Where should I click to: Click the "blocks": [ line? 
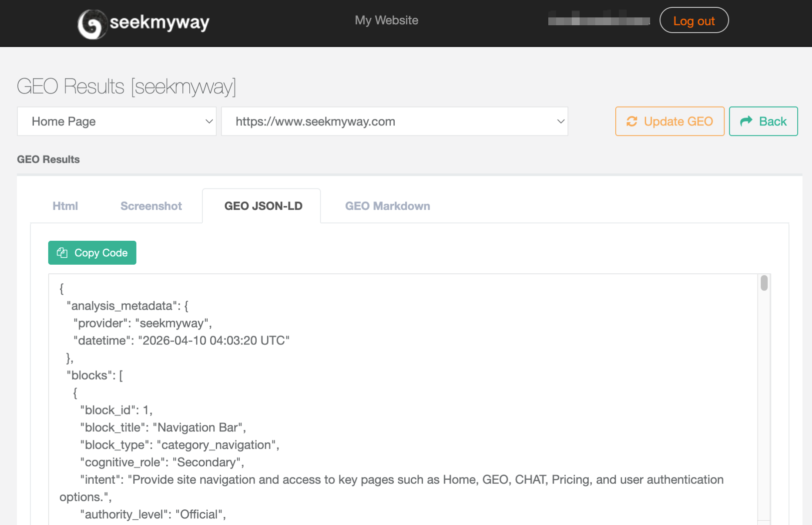point(95,375)
